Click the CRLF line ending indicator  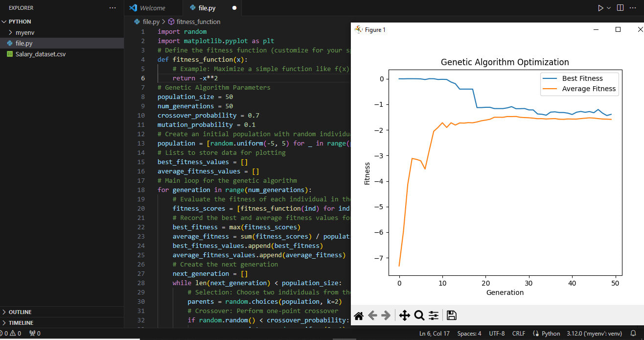518,334
